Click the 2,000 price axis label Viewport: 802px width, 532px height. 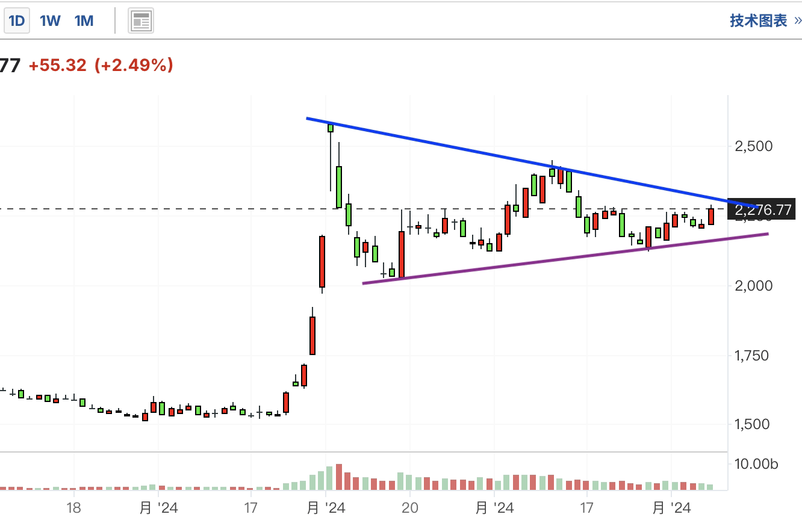(x=753, y=285)
